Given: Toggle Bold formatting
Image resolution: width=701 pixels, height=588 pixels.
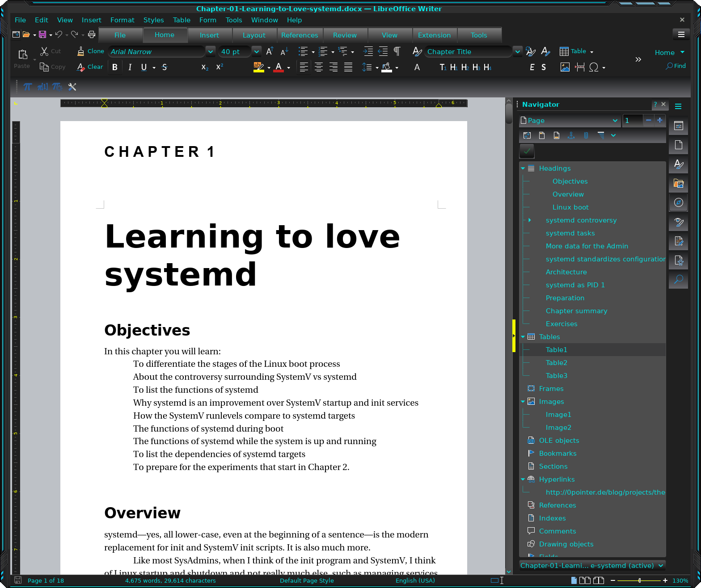Looking at the screenshot, I should tap(115, 67).
